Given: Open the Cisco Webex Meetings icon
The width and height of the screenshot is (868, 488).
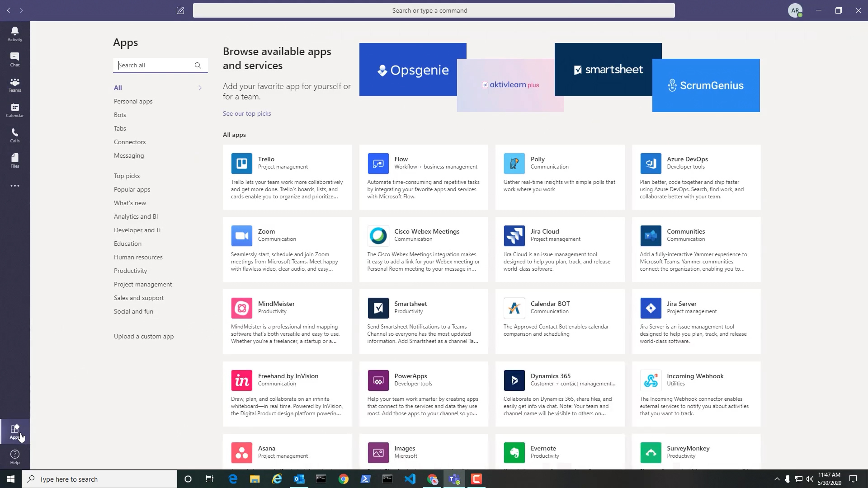Looking at the screenshot, I should [378, 235].
